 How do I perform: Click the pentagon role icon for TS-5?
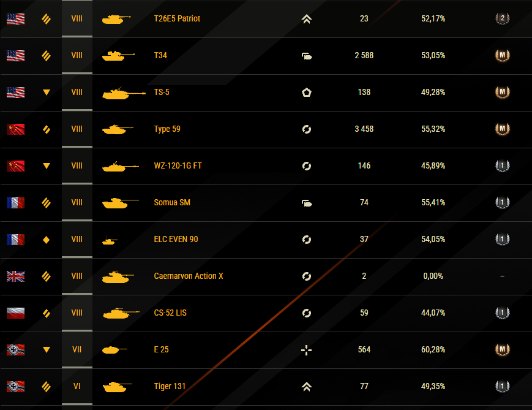[x=306, y=93]
